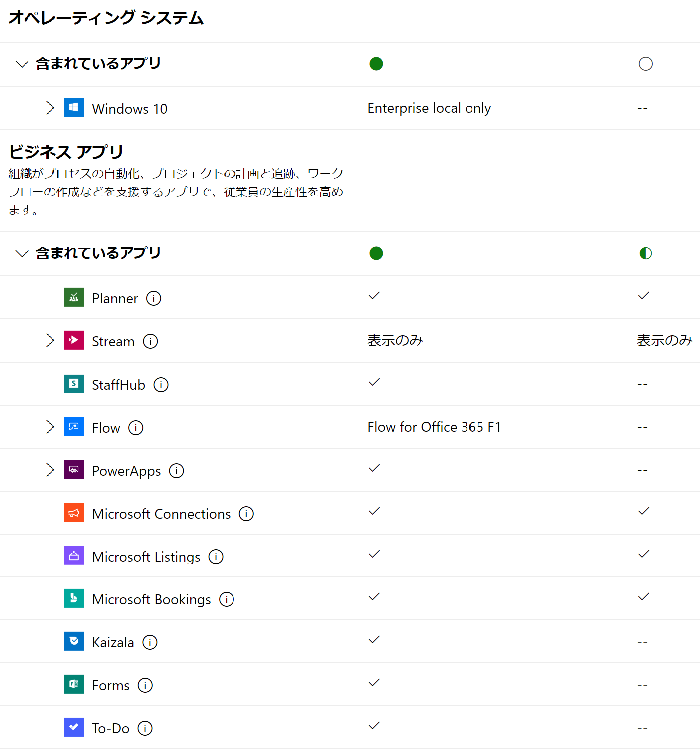700x752 pixels.
Task: Click first column 表示のみ for Stream
Action: pyautogui.click(x=395, y=340)
